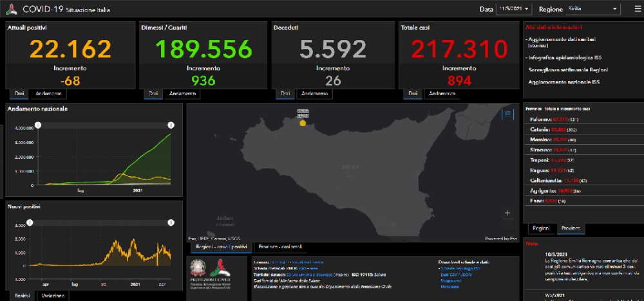Viewport: 644px width, 301px height.
Task: Click left handle of Andamento nazionale slider
Action: [x=37, y=125]
